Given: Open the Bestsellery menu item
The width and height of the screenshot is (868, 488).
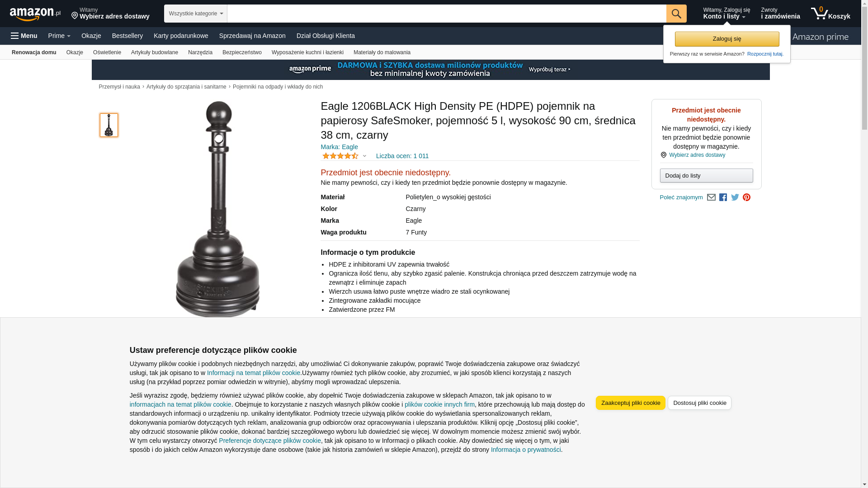Looking at the screenshot, I should [127, 36].
